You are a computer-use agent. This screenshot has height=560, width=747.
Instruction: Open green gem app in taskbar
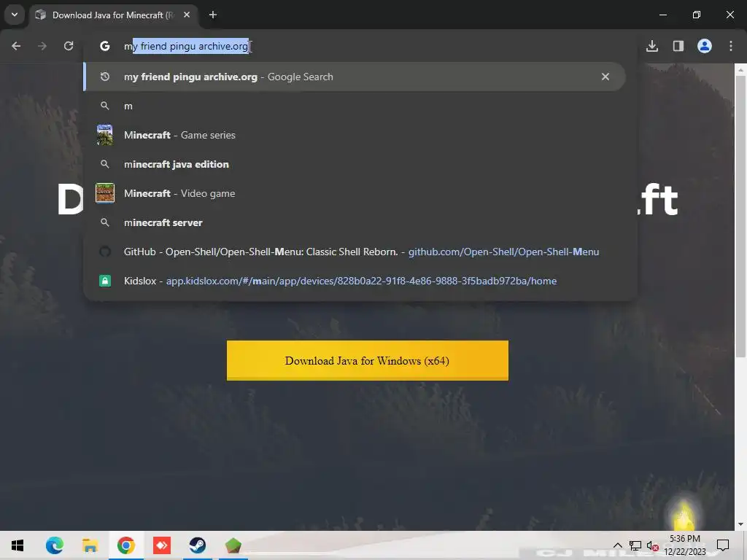point(233,545)
